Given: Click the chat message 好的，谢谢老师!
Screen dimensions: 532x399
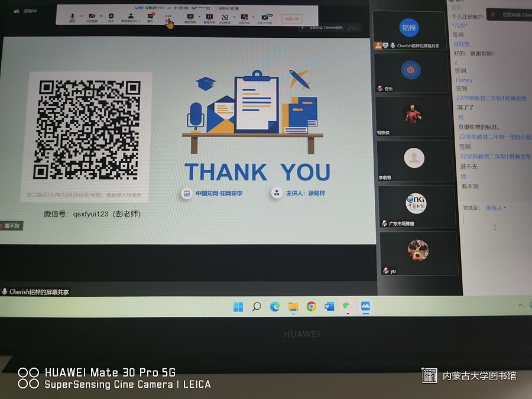Looking at the screenshot, I should [473, 53].
